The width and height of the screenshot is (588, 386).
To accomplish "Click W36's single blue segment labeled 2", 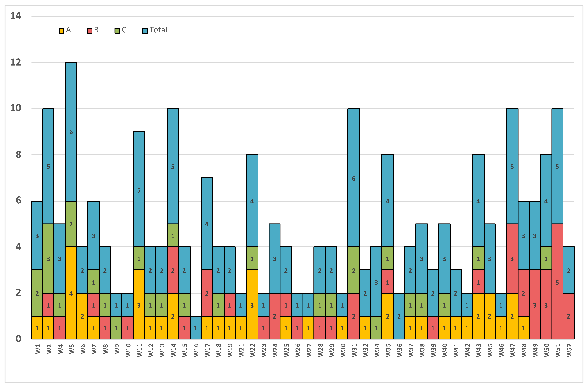I will 399,316.
